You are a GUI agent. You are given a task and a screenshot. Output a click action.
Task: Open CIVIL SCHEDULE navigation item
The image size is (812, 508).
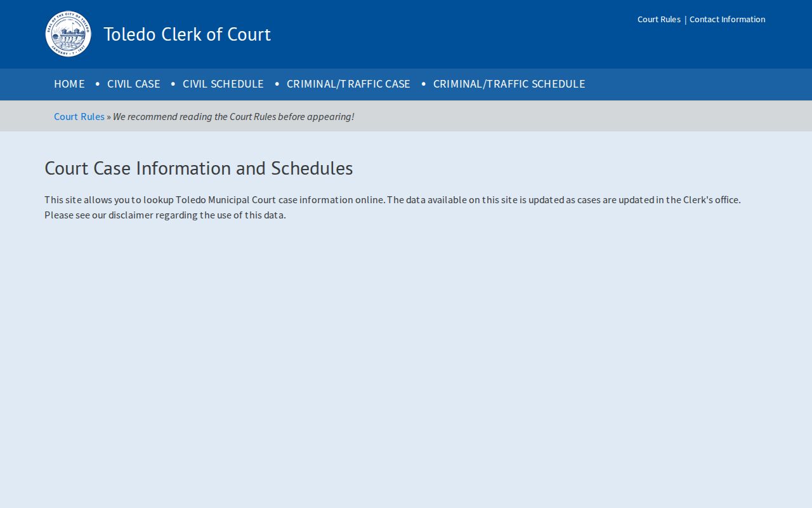pyautogui.click(x=223, y=84)
